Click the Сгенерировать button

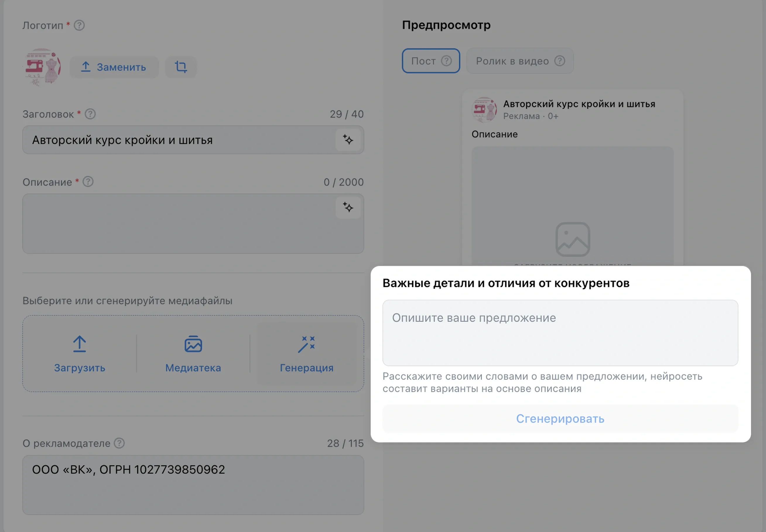tap(560, 419)
